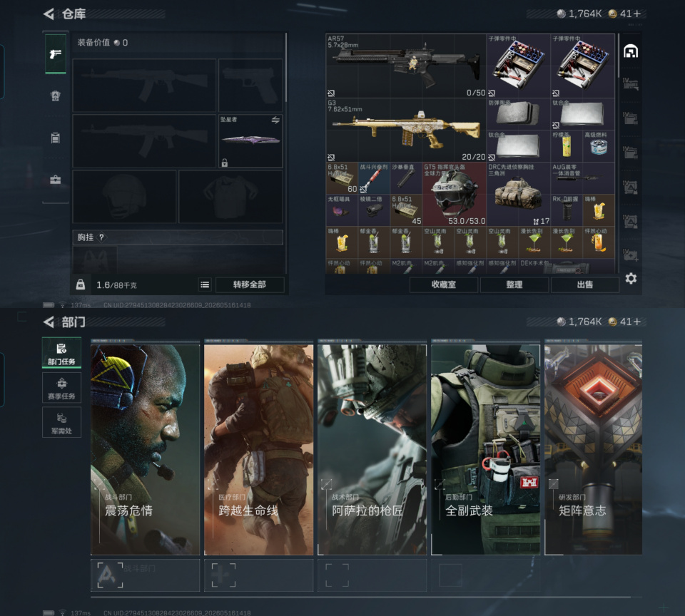Select the DRC先进侦察胸挂 chest rig item
The image size is (685, 616).
coord(519,194)
